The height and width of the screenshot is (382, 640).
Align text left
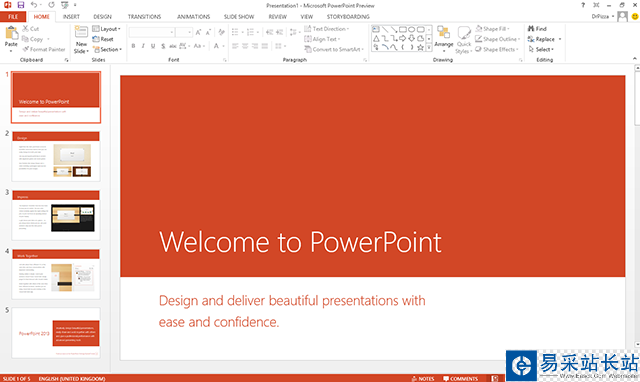click(x=235, y=46)
